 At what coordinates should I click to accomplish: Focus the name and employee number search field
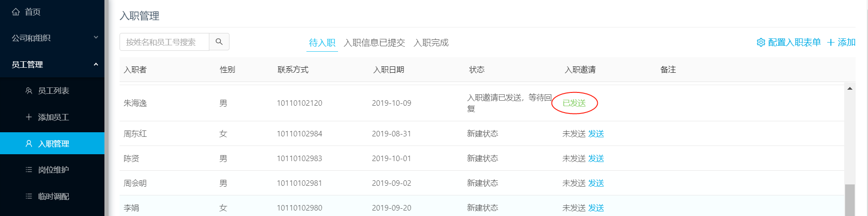tap(164, 42)
